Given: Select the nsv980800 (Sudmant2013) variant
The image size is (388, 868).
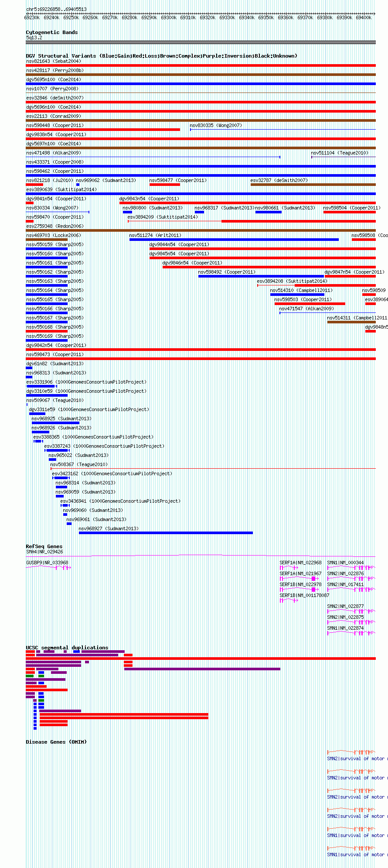Looking at the screenshot, I should click(127, 212).
